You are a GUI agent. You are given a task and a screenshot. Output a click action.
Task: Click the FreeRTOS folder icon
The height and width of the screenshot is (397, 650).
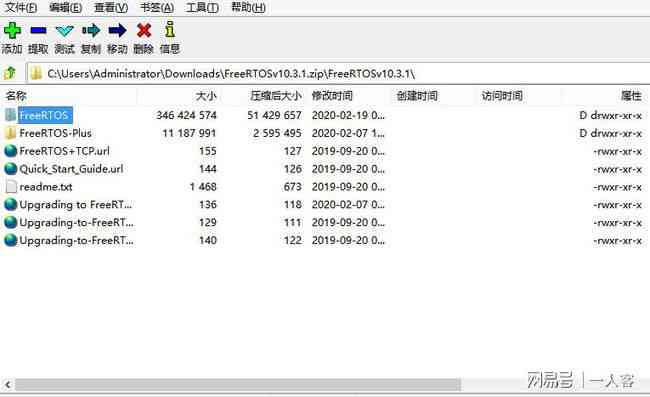tap(10, 115)
